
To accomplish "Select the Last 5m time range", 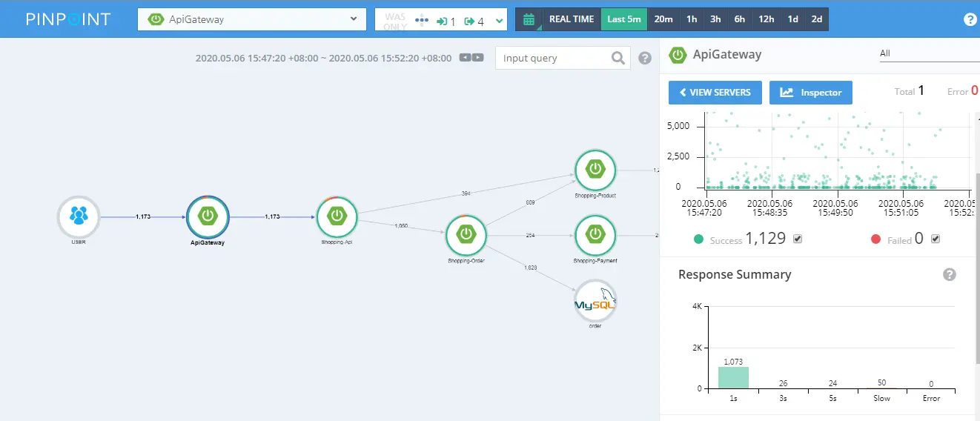I will (x=624, y=20).
